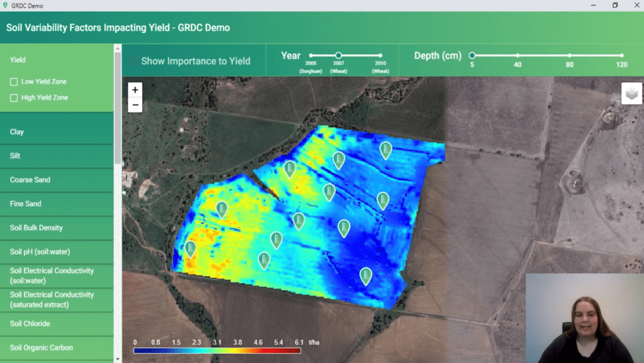Set Depth slider to 120 cm

pyautogui.click(x=621, y=55)
